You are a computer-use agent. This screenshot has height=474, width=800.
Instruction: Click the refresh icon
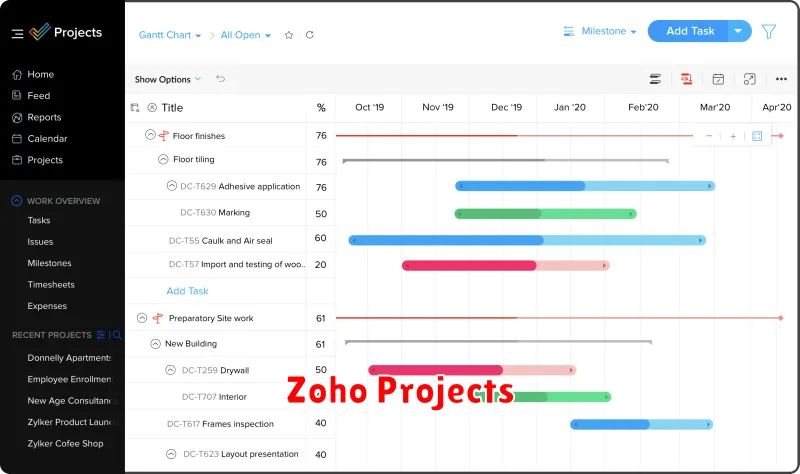coord(310,35)
